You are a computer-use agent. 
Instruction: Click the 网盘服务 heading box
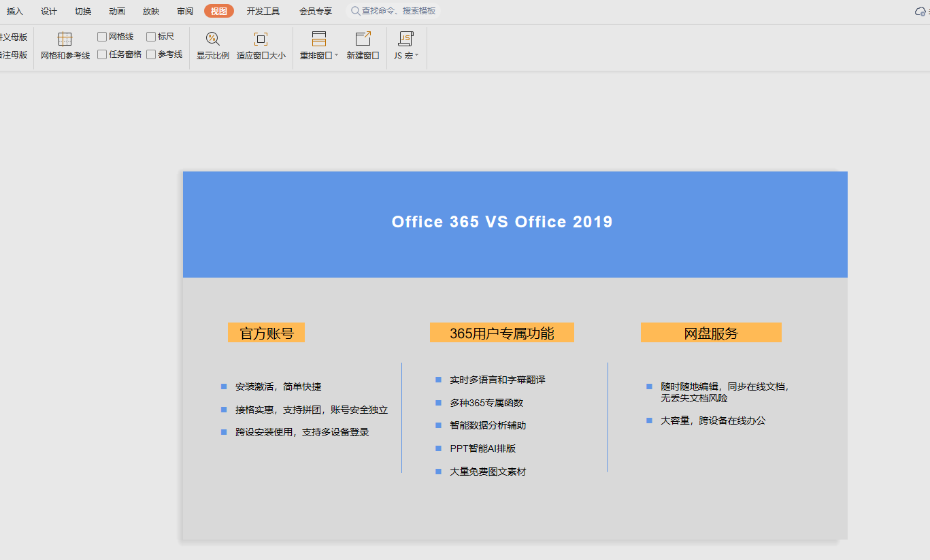tap(711, 333)
